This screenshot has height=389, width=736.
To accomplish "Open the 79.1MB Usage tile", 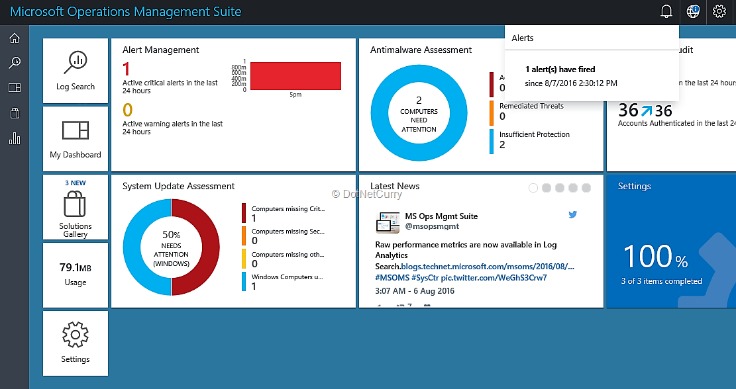I will click(x=76, y=275).
